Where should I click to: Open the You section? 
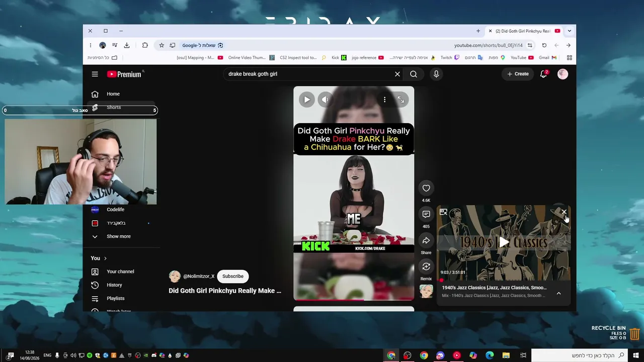point(99,258)
